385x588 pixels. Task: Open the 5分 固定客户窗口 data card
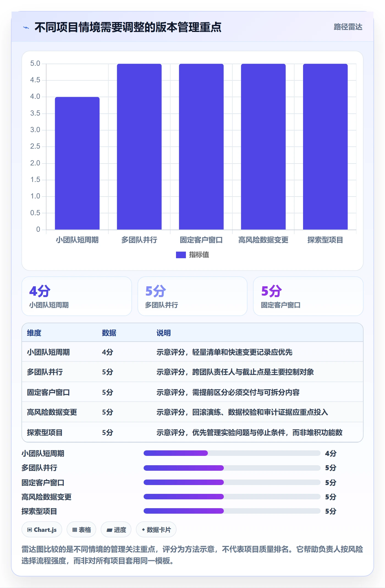click(308, 296)
